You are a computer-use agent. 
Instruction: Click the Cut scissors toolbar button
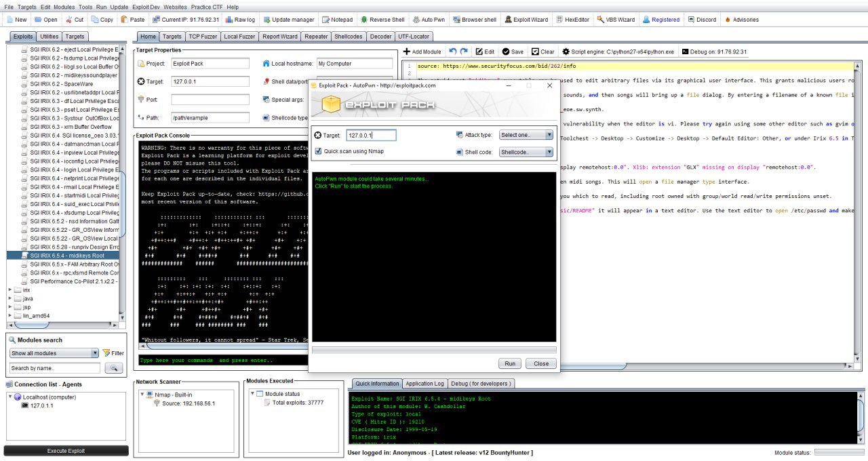[x=75, y=20]
